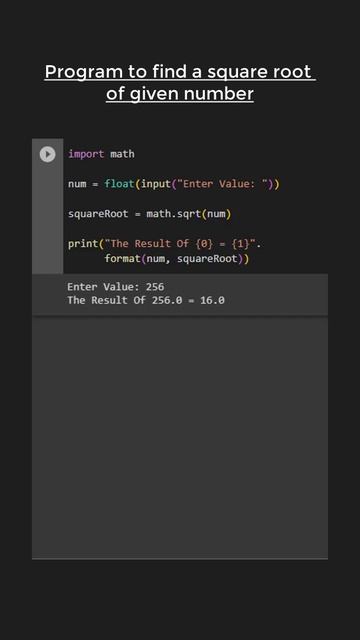The image size is (360, 640).
Task: Run the code cell with play button
Action: pyautogui.click(x=47, y=154)
